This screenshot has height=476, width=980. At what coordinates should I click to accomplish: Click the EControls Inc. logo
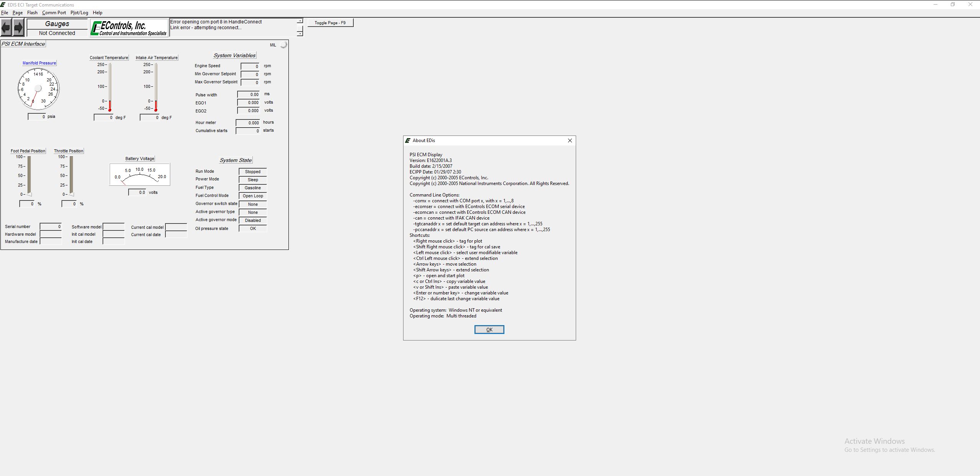pos(129,28)
